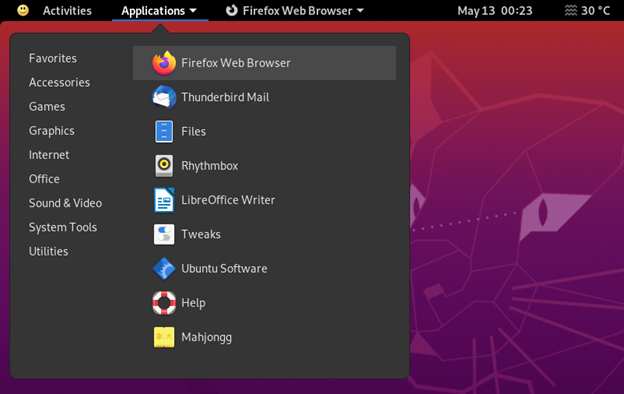
Task: Click the weather haze icon in top bar
Action: pyautogui.click(x=571, y=10)
